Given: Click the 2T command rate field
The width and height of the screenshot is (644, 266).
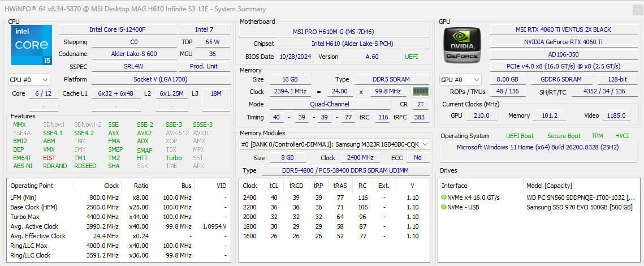Looking at the screenshot, I should [x=420, y=104].
